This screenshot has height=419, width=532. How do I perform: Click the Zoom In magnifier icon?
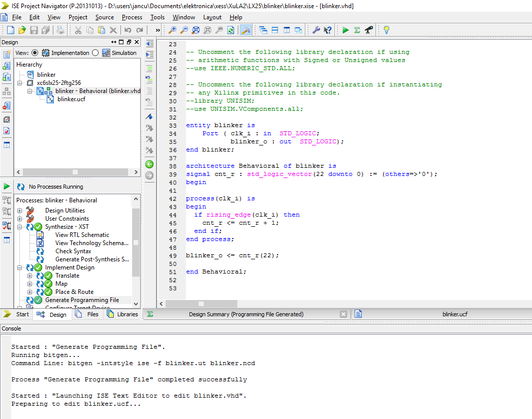[173, 30]
